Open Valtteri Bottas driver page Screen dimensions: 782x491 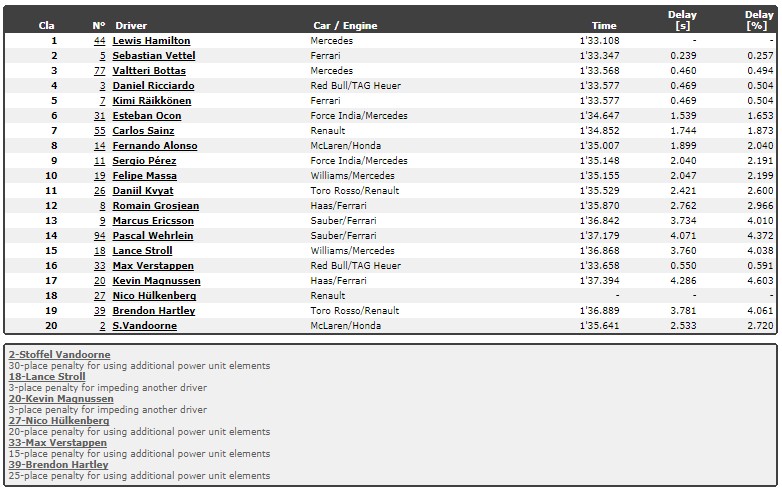(x=149, y=71)
